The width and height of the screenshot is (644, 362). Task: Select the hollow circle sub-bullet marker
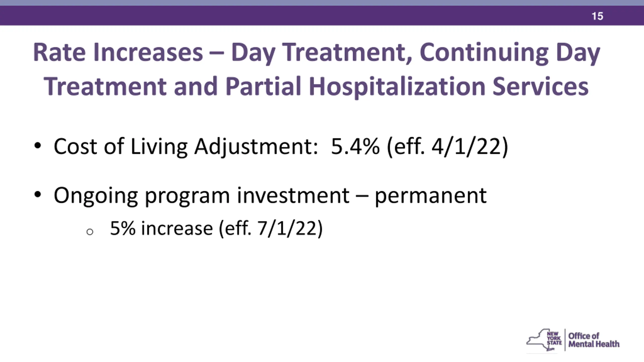coord(90,232)
